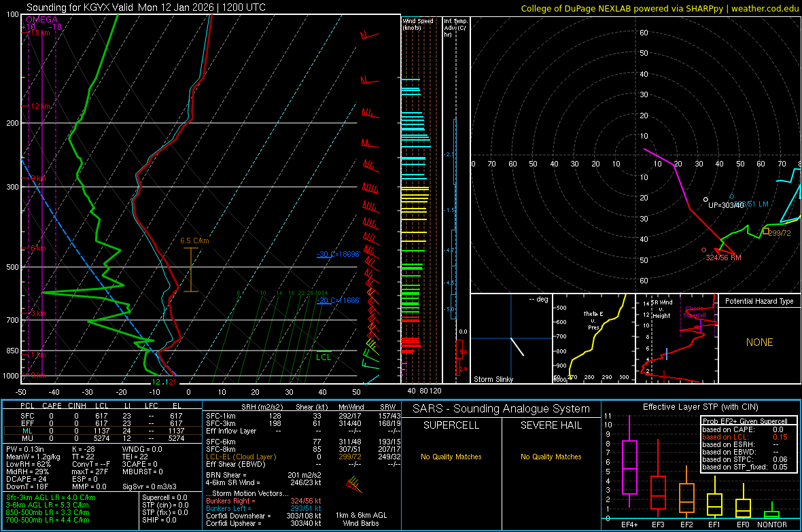
Task: Click the 4-6km SR Wind = 246/23 kt entry
Action: coord(264,483)
